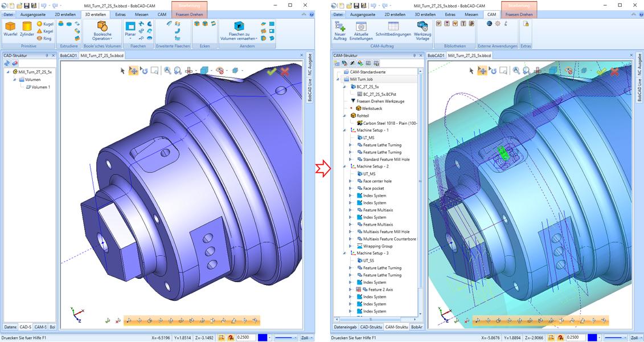Expand the Face pocket tree item
This screenshot has height=342, width=644.
350,188
